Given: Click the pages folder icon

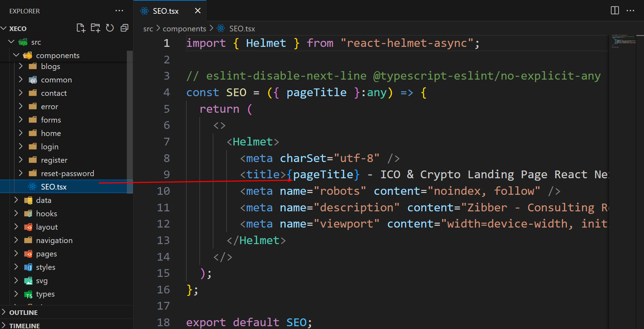Looking at the screenshot, I should [28, 254].
